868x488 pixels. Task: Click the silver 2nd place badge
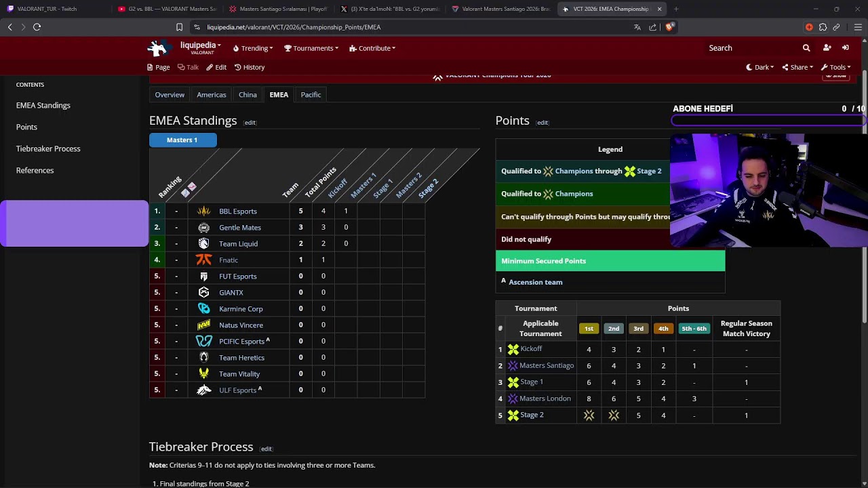[614, 329]
